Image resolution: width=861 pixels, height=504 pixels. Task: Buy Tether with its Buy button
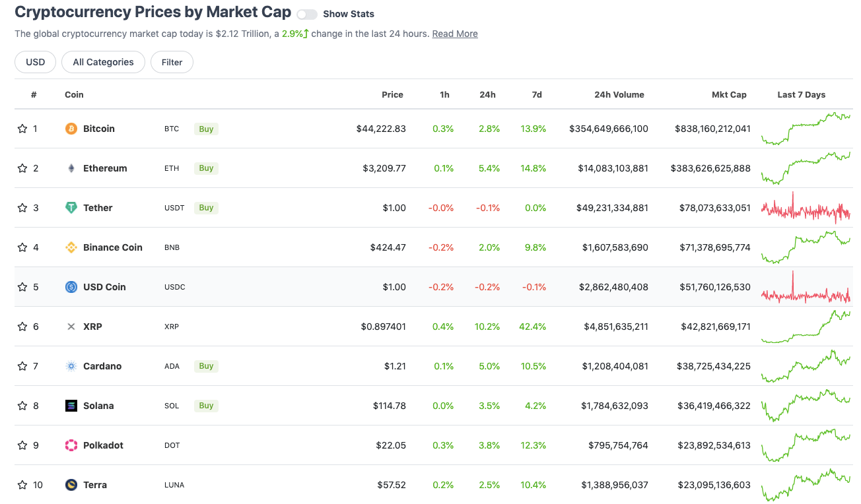coord(206,208)
